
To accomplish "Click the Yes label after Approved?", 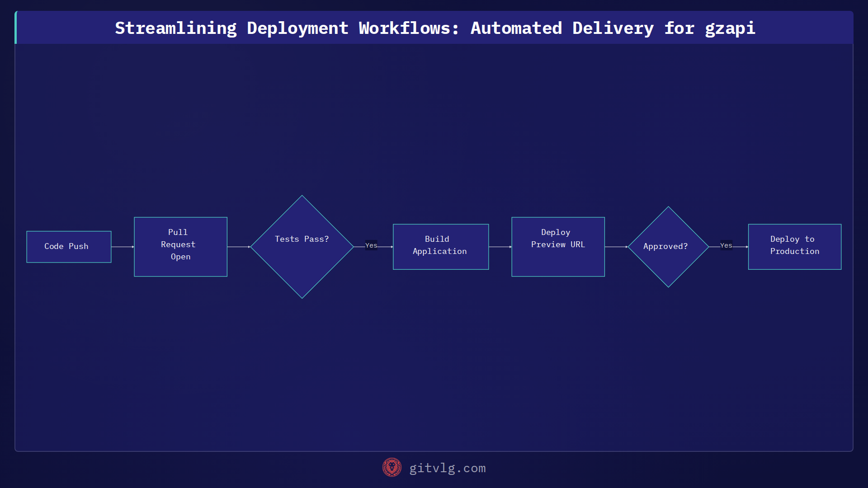I will (x=726, y=245).
